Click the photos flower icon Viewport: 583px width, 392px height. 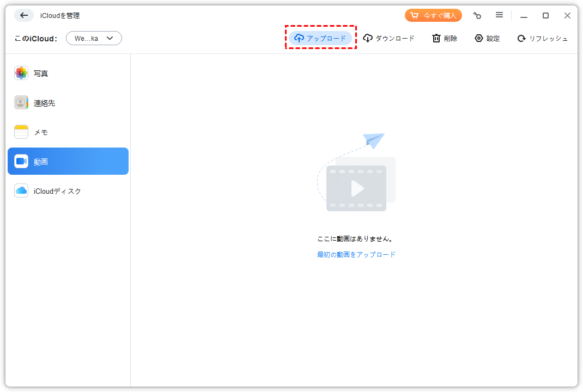click(21, 73)
